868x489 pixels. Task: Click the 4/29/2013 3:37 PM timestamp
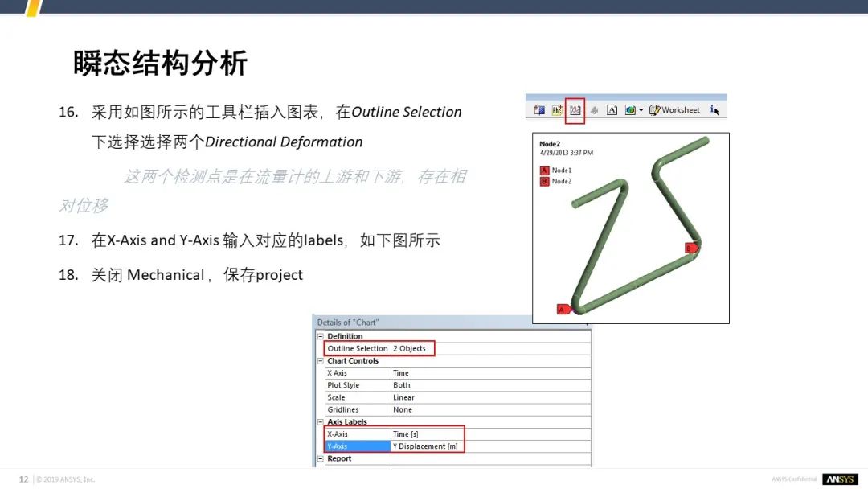coord(567,153)
